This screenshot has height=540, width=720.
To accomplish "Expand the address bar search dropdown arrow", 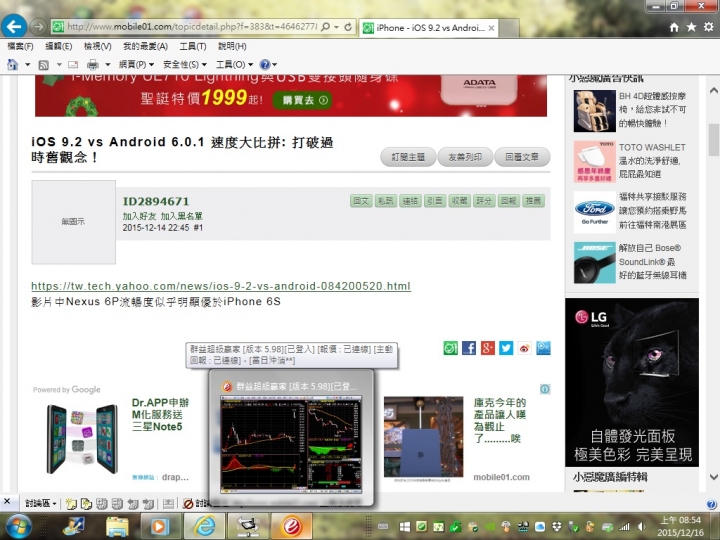I will pyautogui.click(x=336, y=27).
